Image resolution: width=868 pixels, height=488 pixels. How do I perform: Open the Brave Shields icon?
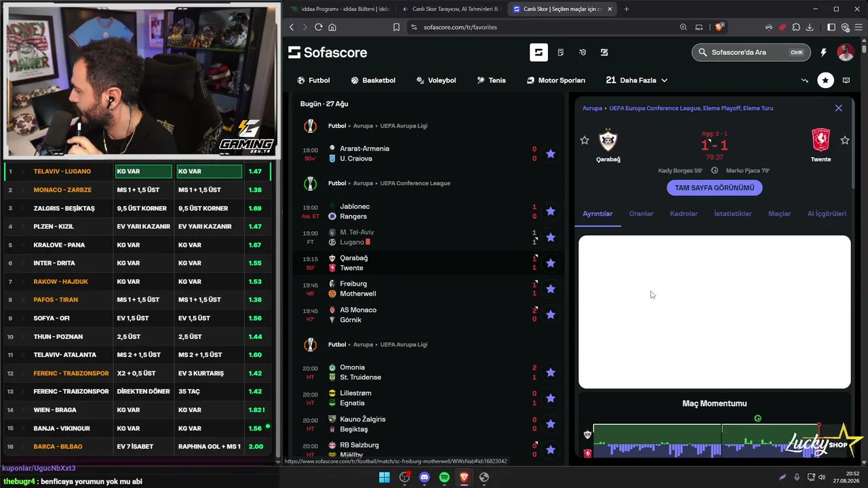tap(719, 27)
